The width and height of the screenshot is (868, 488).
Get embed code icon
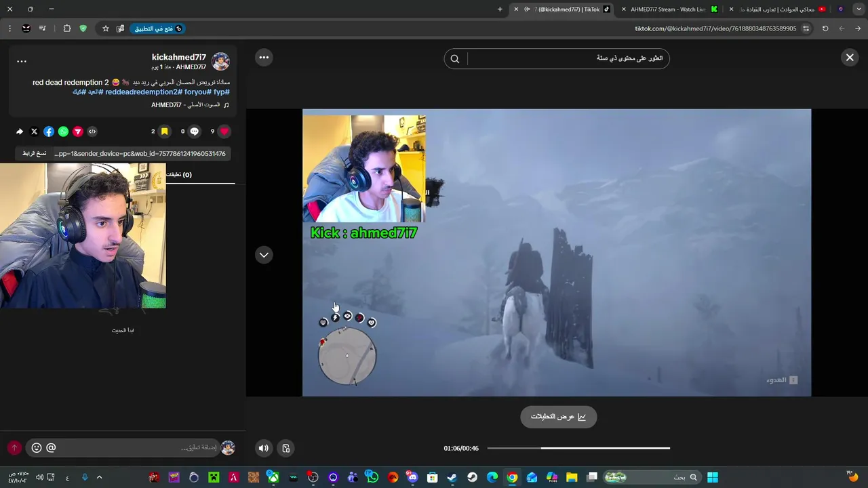point(92,131)
